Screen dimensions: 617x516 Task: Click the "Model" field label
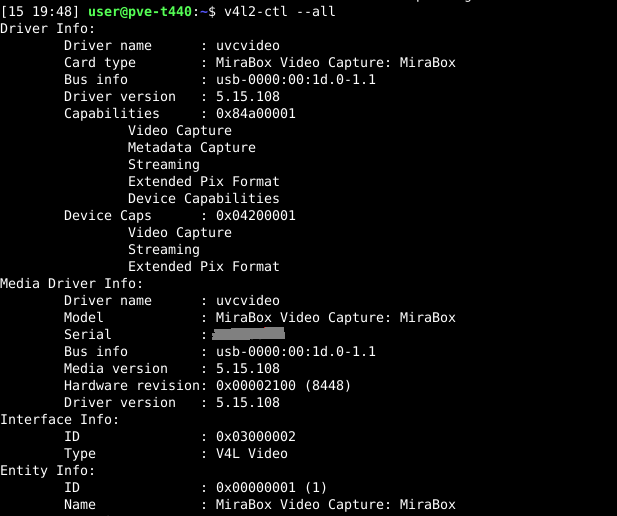point(84,317)
